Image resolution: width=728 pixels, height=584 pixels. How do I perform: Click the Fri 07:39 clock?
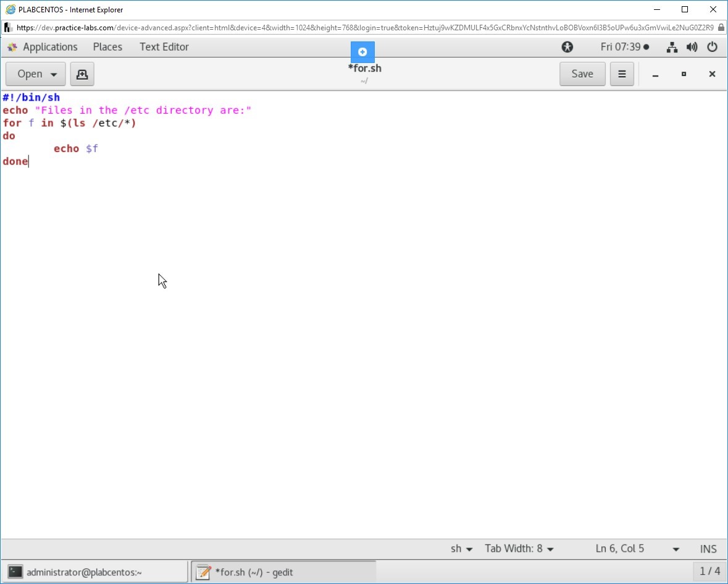(x=624, y=47)
